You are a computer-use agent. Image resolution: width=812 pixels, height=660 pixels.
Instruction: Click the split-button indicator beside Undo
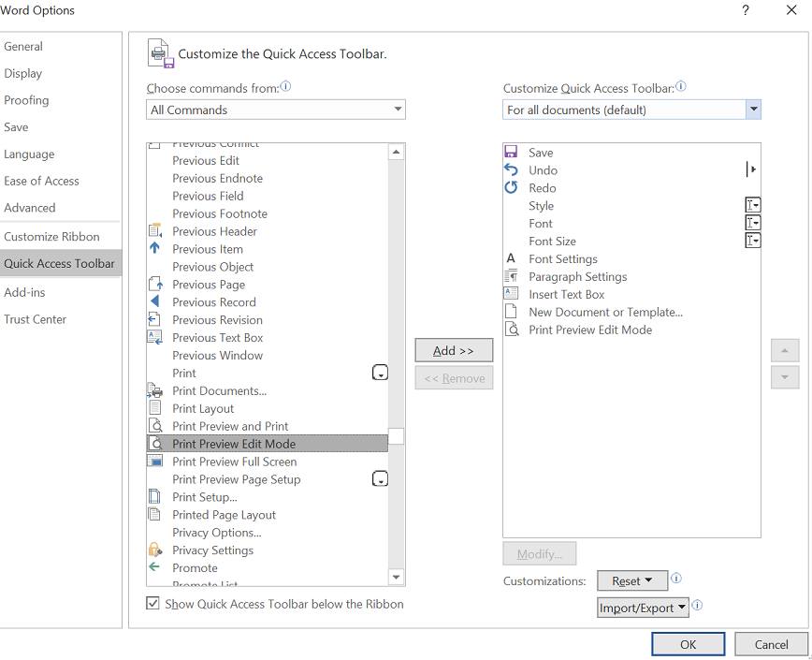[x=751, y=169]
